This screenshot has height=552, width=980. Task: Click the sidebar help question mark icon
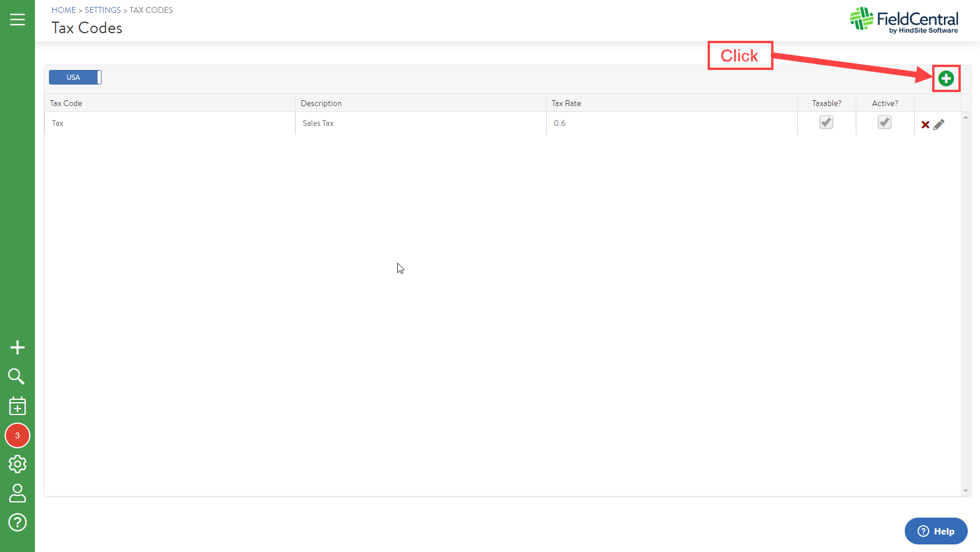click(17, 522)
